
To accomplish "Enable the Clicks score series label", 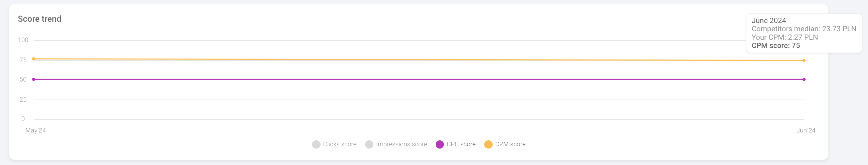I will pyautogui.click(x=339, y=144).
